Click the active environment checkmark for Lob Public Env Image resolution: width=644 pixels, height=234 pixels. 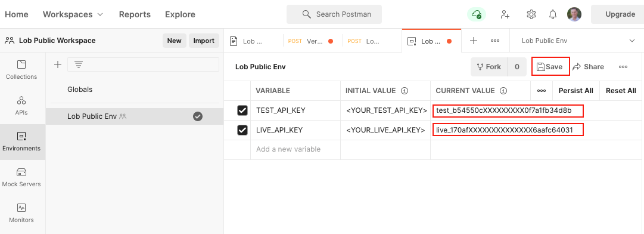[x=198, y=116]
